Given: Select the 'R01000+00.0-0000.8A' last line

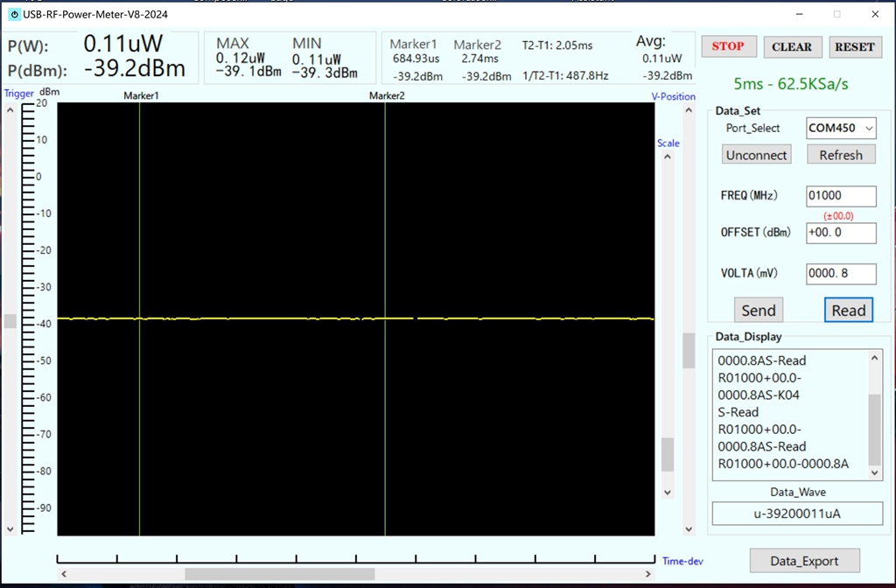Looking at the screenshot, I should [x=783, y=464].
